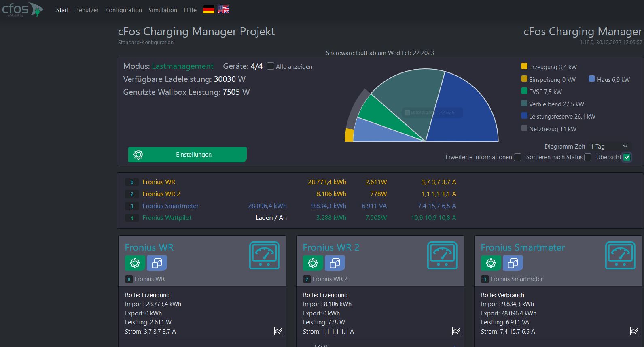Screen dimensions: 644x347
Task: Click Shareware läuft ab notice text
Action: (380, 53)
